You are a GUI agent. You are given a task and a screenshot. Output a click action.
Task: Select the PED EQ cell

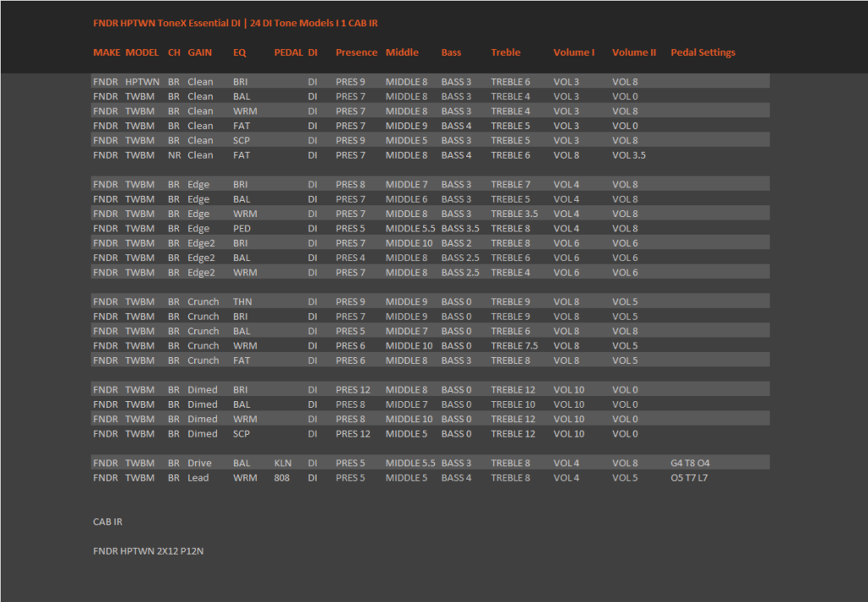point(242,229)
